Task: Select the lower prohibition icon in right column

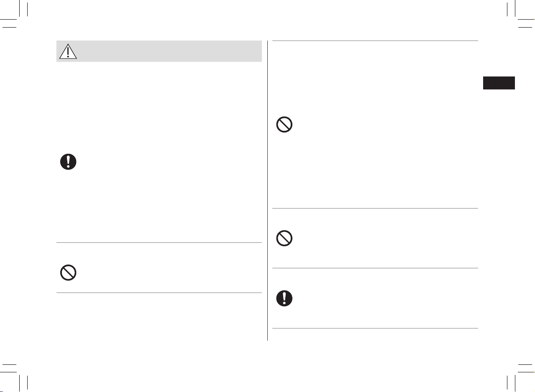Action: (284, 239)
